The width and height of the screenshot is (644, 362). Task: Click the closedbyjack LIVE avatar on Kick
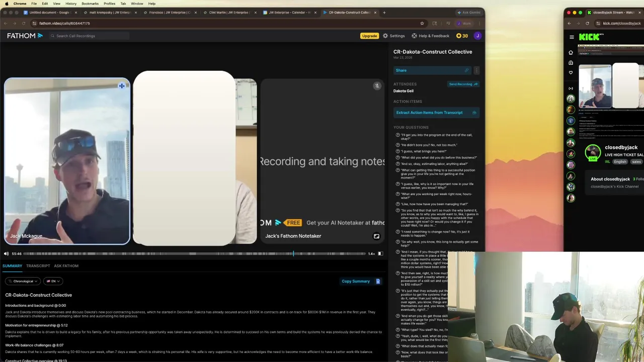click(593, 152)
